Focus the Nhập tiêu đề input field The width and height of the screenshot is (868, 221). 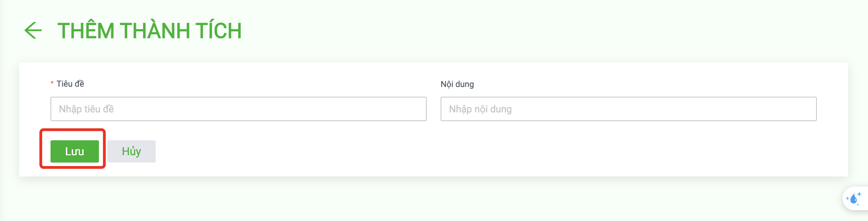(x=239, y=109)
